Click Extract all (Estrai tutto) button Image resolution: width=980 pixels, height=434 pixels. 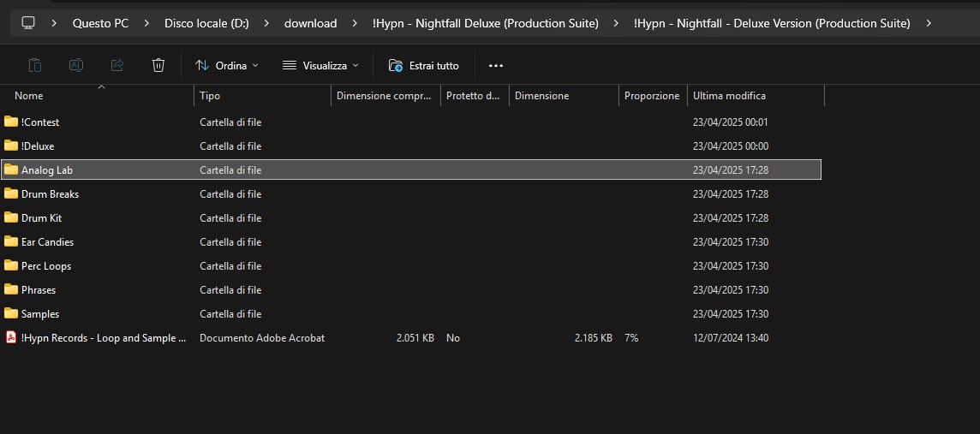[424, 66]
